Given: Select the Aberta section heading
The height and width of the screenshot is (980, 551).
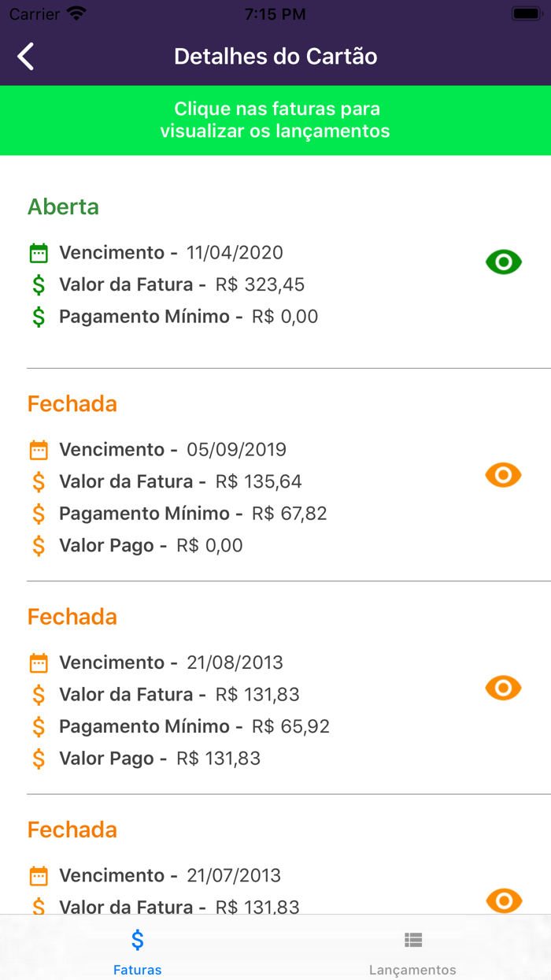Looking at the screenshot, I should [x=63, y=206].
